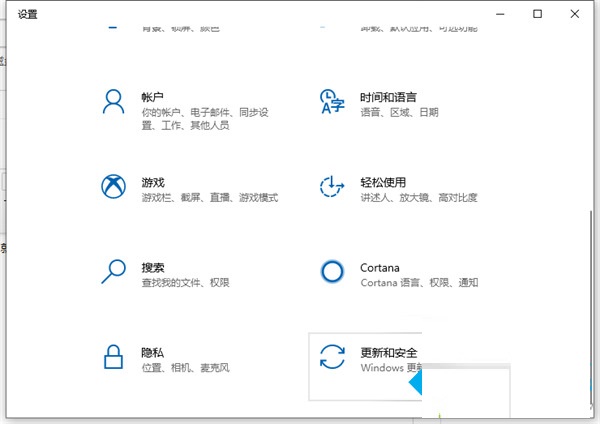Screen dimensions: 600x424
Task: Open the 时间和语言 settings title
Action: coord(388,97)
